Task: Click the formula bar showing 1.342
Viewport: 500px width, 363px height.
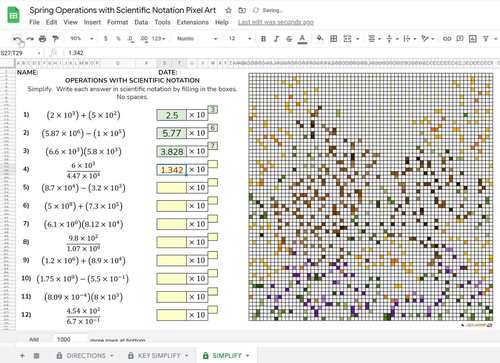Action: point(76,53)
